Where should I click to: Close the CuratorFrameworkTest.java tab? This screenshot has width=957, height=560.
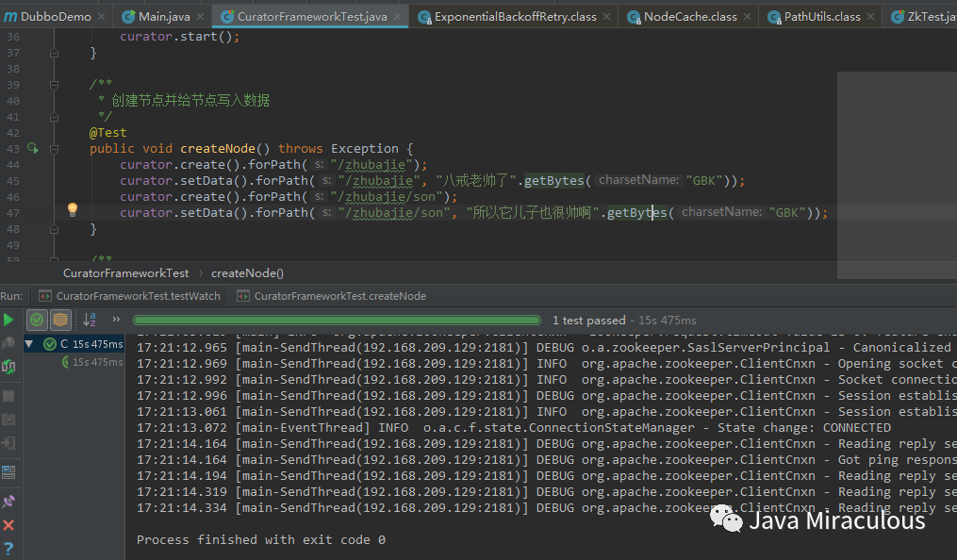click(x=397, y=16)
